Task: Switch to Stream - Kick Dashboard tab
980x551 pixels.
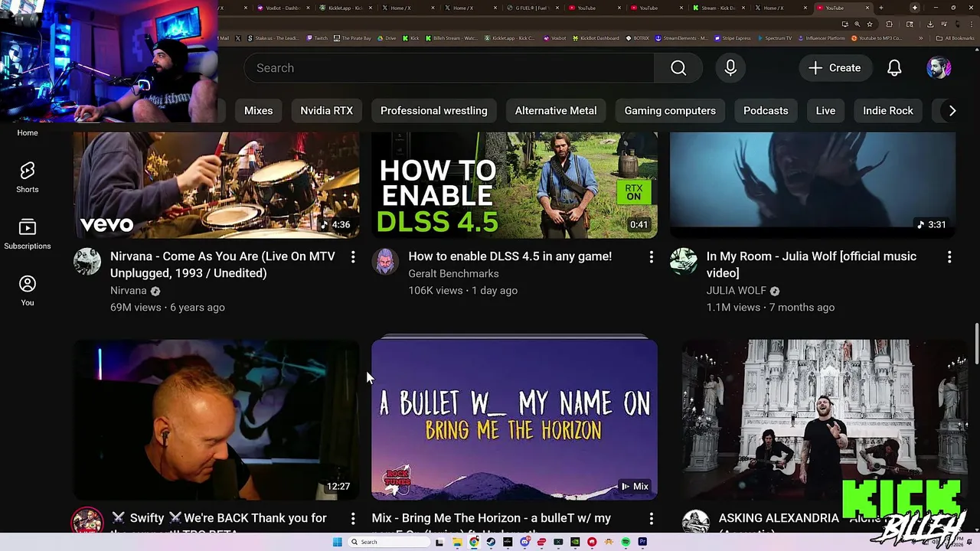Action: click(x=718, y=8)
